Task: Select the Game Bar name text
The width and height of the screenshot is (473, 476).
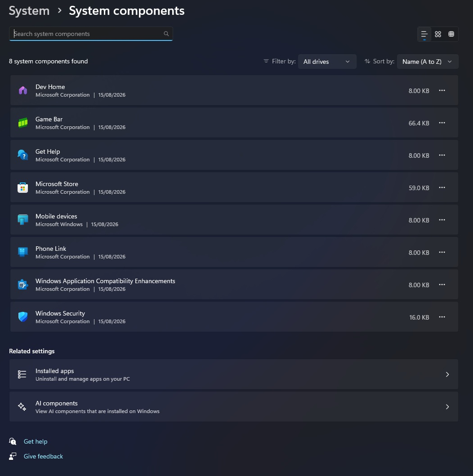Action: point(49,119)
